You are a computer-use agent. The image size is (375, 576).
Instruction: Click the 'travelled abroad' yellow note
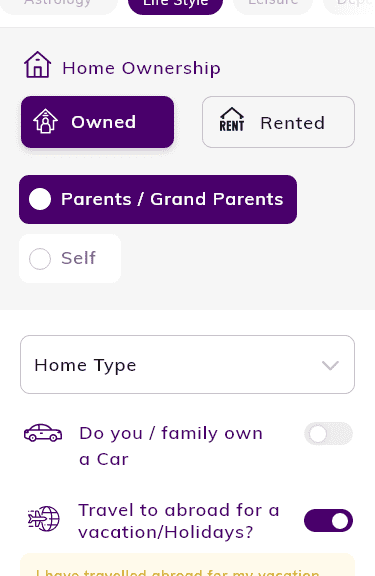tap(187, 565)
